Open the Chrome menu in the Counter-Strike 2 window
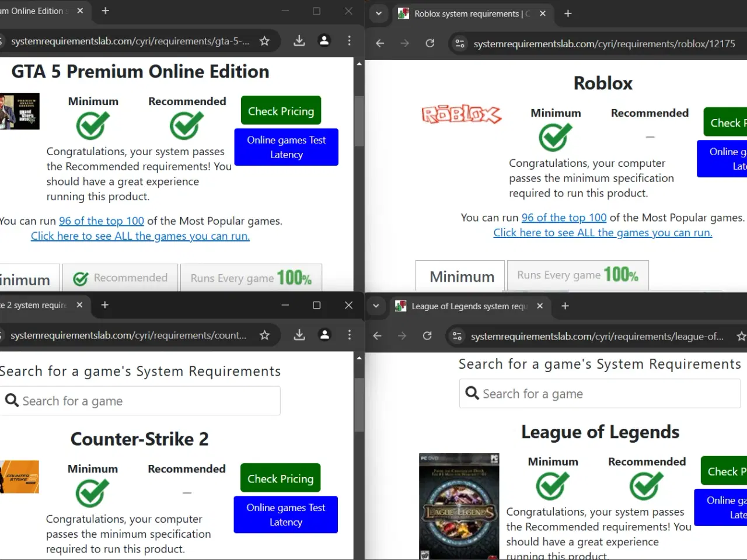 point(349,335)
